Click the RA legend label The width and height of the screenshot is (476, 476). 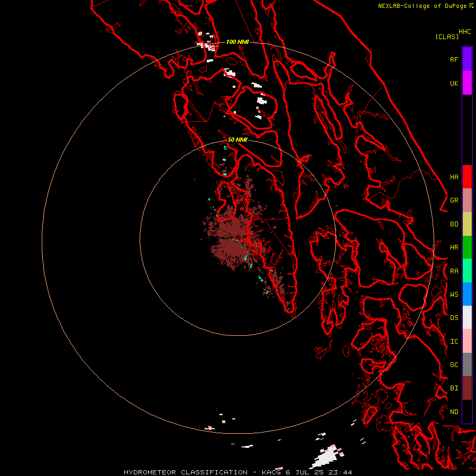pos(454,271)
